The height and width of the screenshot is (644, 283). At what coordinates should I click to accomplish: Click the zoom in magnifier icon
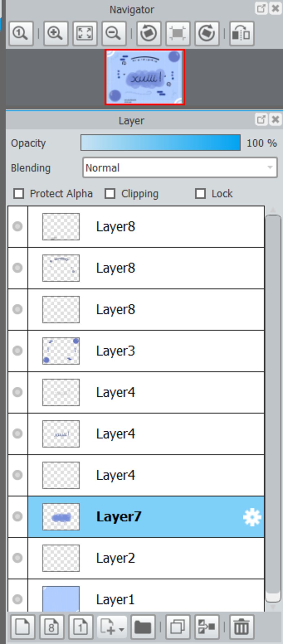tap(56, 34)
